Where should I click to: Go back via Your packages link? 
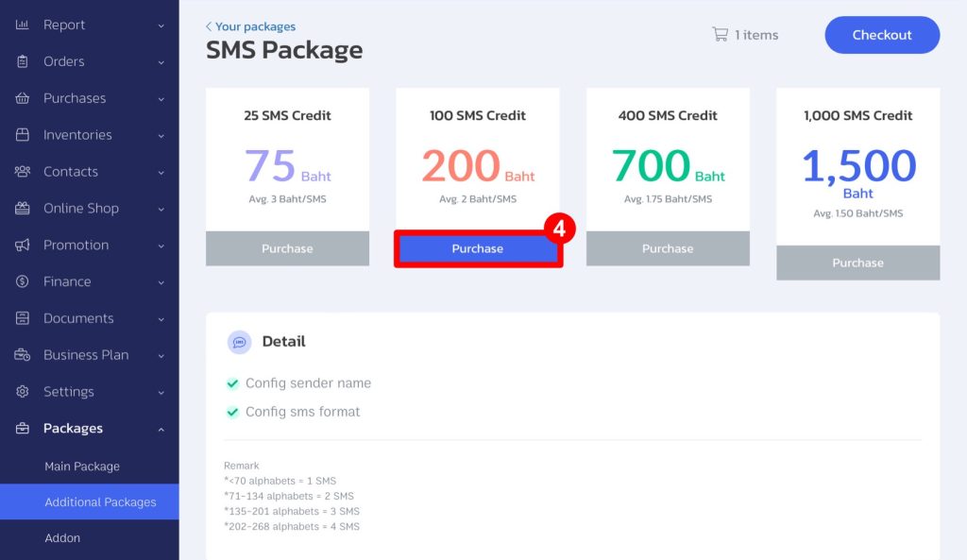(250, 26)
